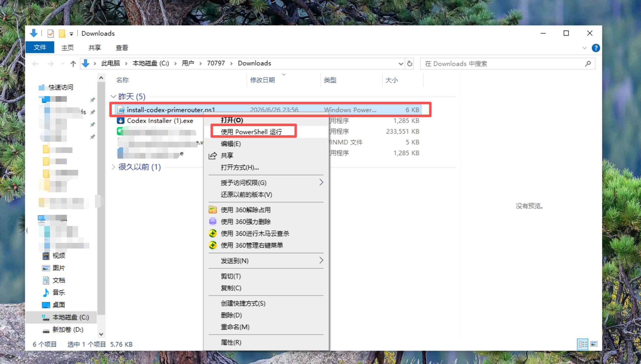This screenshot has width=641, height=364.
Task: Choose 属性(R) from the context menu
Action: pos(266,342)
